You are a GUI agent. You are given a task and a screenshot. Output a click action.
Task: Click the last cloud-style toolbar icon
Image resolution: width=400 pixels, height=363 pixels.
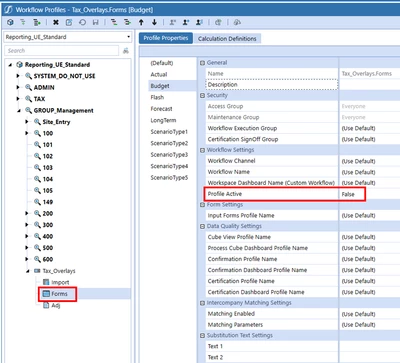point(237,22)
